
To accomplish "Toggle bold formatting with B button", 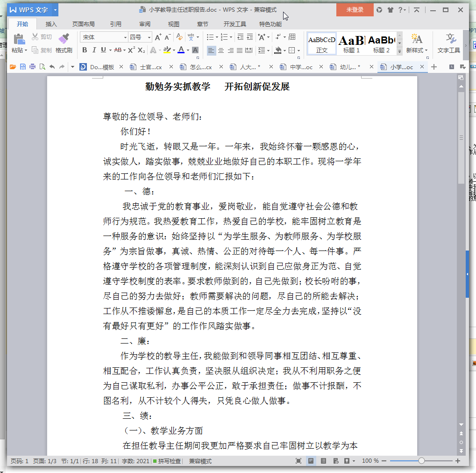I will tap(85, 50).
